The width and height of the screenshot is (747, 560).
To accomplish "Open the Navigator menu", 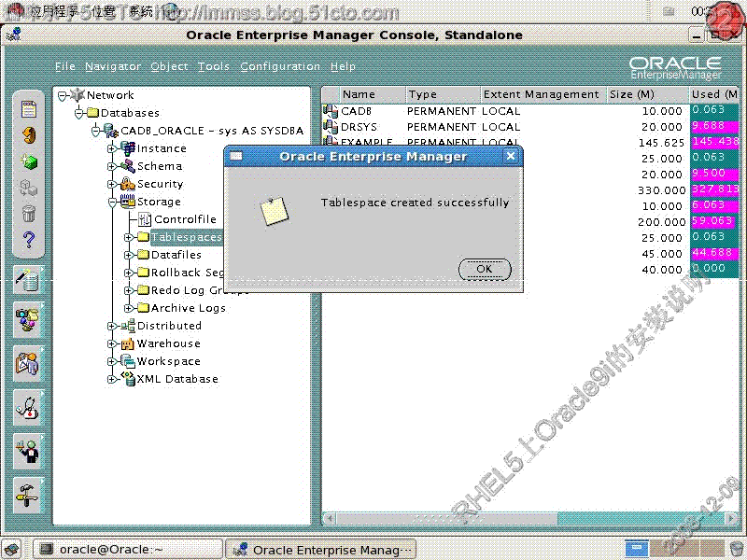I will [113, 66].
